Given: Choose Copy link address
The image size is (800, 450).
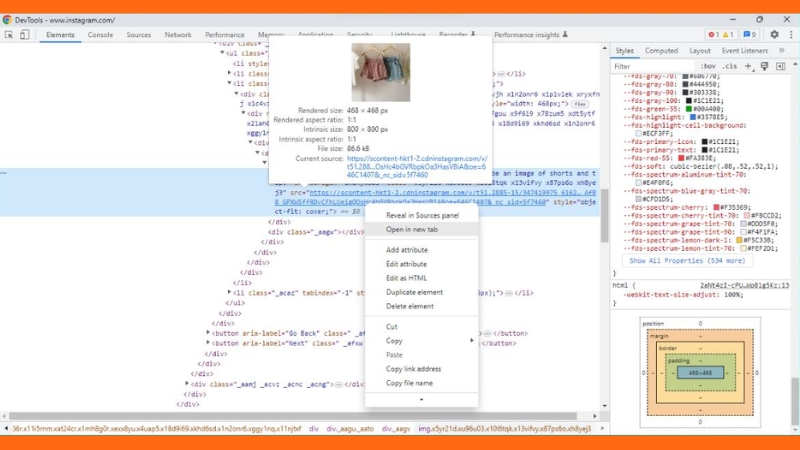Looking at the screenshot, I should tap(422, 369).
